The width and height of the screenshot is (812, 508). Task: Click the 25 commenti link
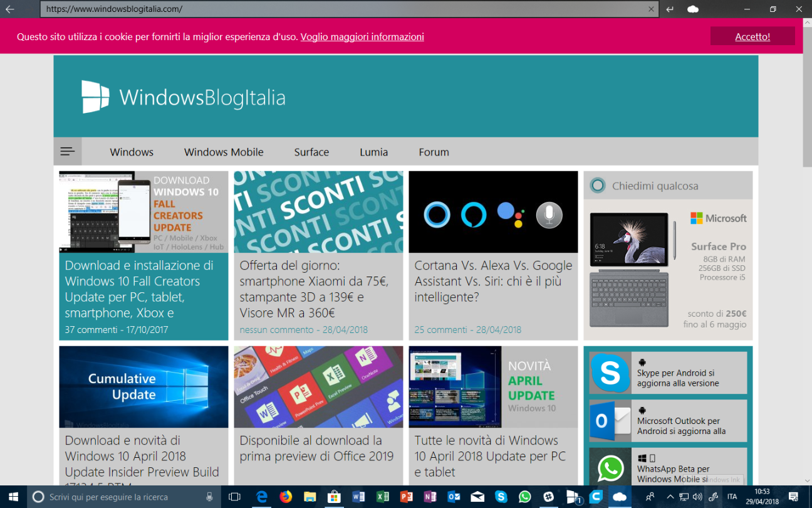(440, 330)
